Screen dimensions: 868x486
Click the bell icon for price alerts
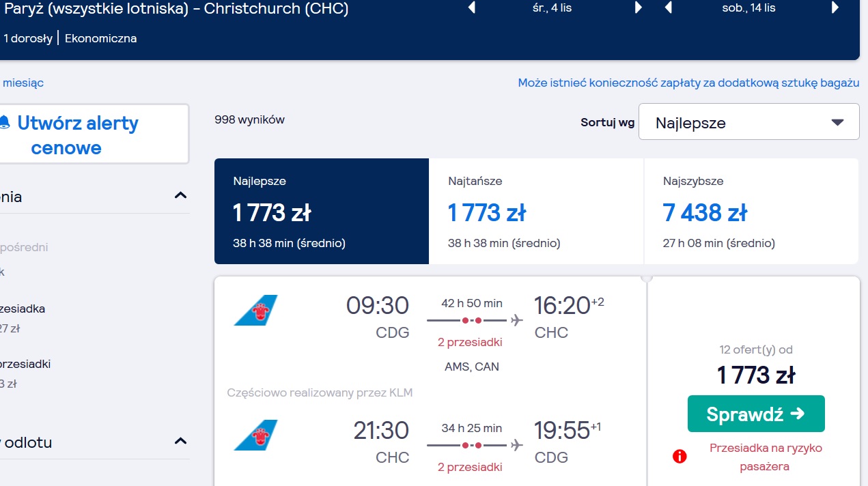pos(5,123)
